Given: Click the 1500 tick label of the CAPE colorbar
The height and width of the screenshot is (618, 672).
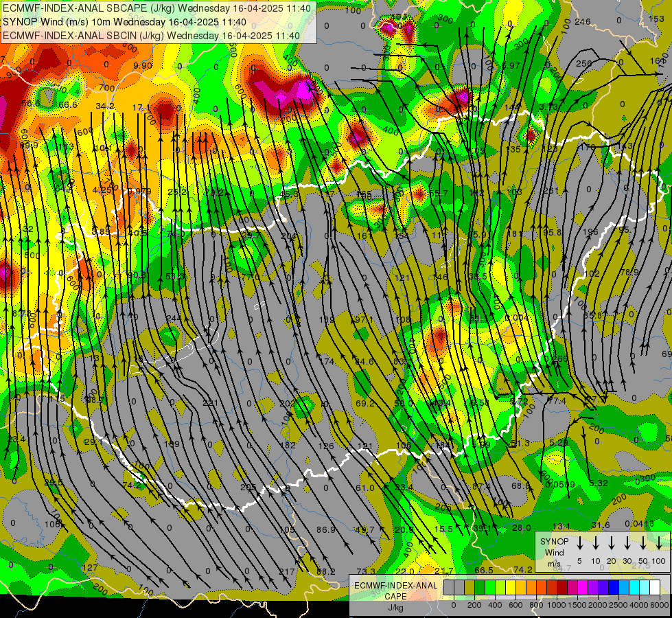Looking at the screenshot, I should click(x=577, y=605).
